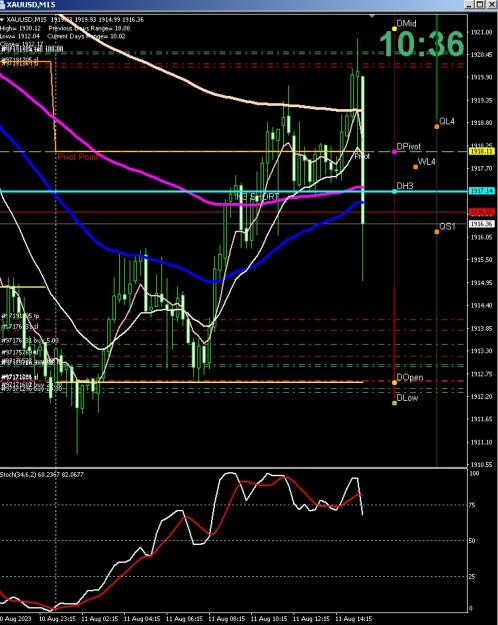Viewport: 498px width, 625px height.
Task: Click the 1910.55 price axis value
Action: [481, 465]
